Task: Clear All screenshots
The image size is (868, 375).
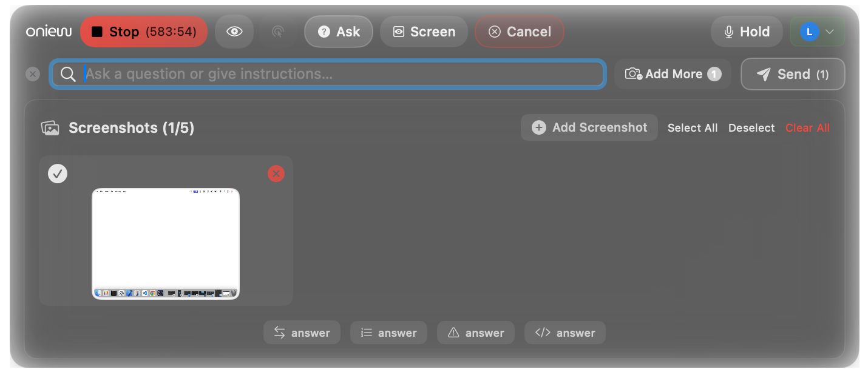Action: (x=807, y=128)
